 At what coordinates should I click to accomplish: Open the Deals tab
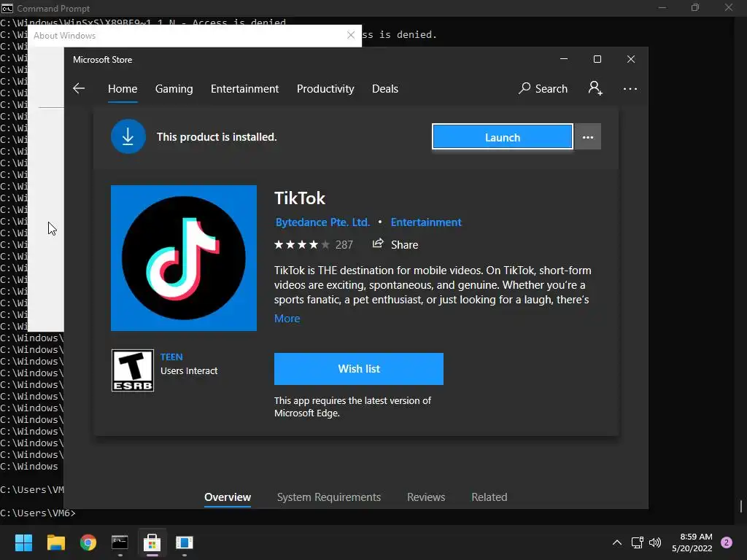click(x=385, y=89)
